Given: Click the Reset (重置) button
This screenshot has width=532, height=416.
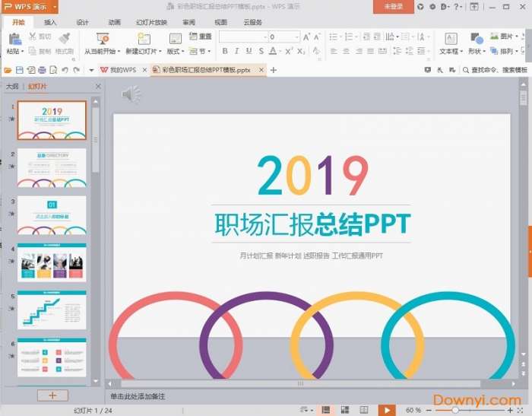Looking at the screenshot, I should click(201, 36).
